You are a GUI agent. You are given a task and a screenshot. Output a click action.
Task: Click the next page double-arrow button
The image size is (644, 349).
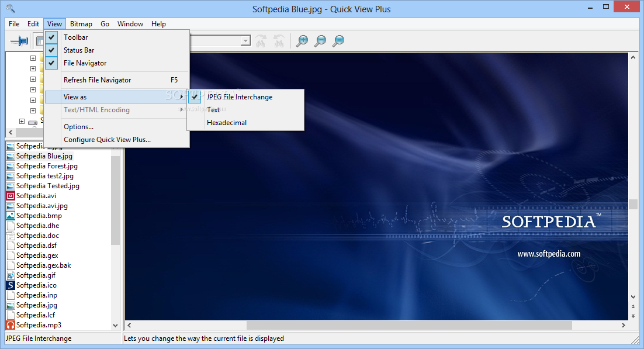633,316
